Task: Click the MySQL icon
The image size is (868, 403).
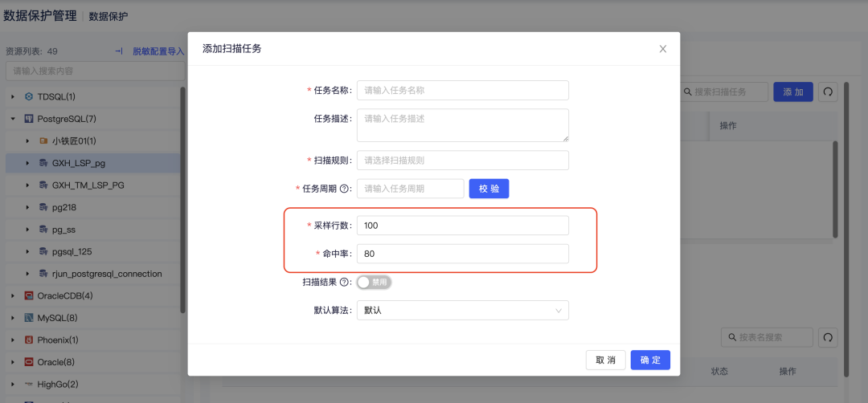Action: 29,318
